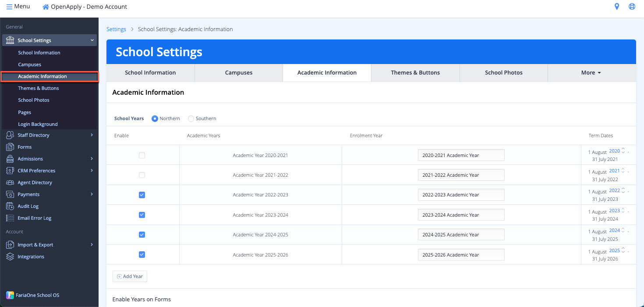Expand Staff Directory submenu chevron
The width and height of the screenshot is (644, 307).
pyautogui.click(x=92, y=135)
